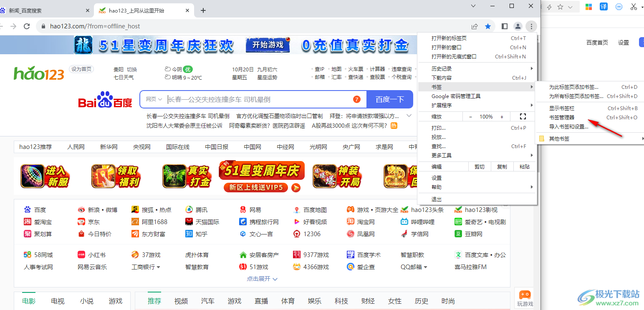The image size is (644, 310).
Task: Select 书签管理器 menu entry
Action: click(x=590, y=118)
